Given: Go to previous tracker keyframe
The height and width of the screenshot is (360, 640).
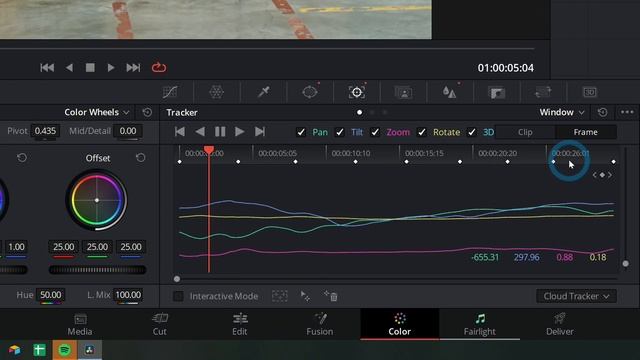Looking at the screenshot, I should [594, 175].
